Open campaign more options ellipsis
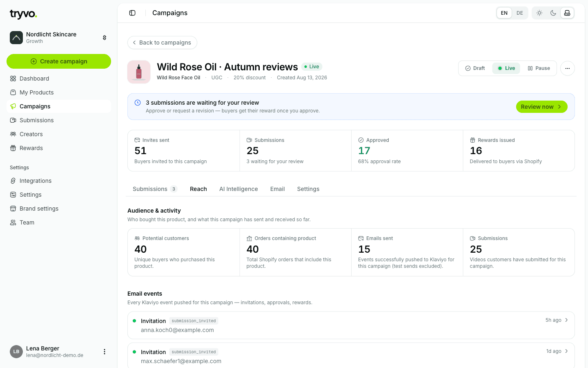Viewport: 588px width, 368px height. (x=568, y=68)
